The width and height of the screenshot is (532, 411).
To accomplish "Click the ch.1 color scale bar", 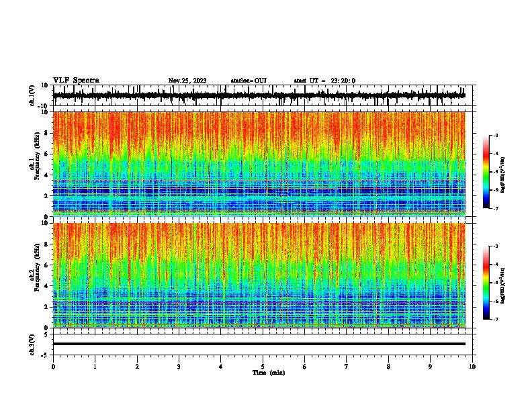I will (486, 172).
